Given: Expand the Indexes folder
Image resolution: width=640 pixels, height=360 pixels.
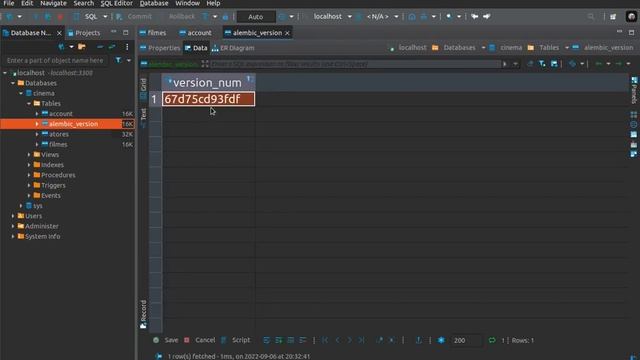Looking at the screenshot, I should (29, 165).
